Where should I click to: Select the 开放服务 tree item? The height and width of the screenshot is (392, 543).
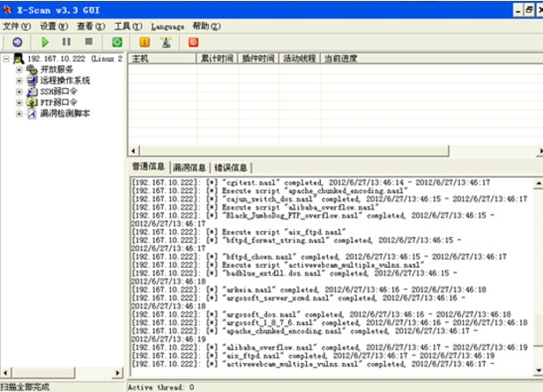coord(56,70)
